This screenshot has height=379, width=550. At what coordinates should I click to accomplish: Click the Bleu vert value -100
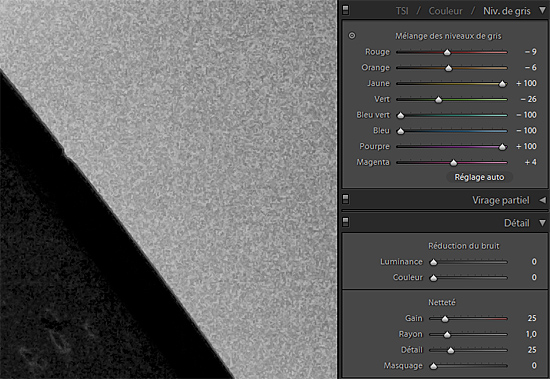(x=526, y=115)
